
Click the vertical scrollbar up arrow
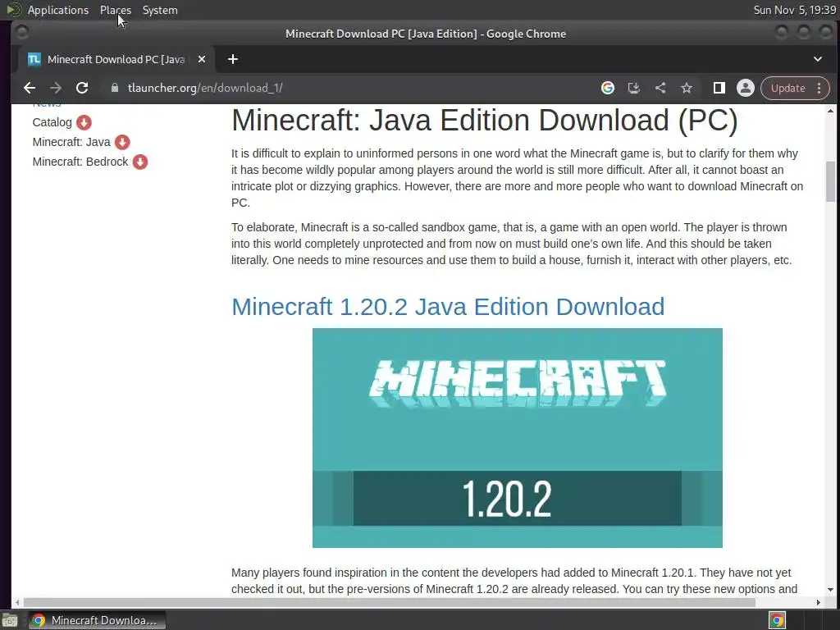(x=830, y=111)
